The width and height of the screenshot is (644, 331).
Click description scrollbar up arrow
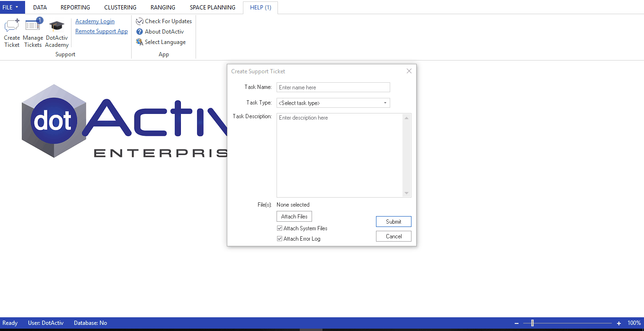pos(406,118)
